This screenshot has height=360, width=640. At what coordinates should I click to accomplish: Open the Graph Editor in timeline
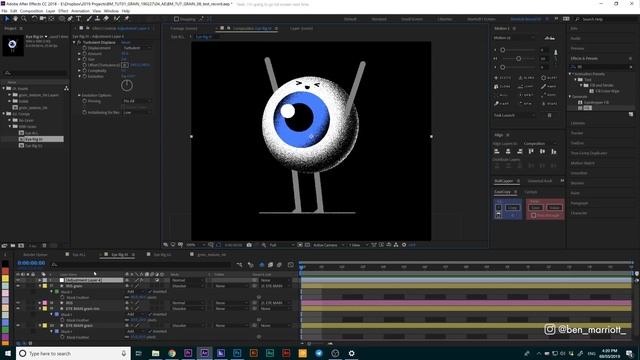291,265
